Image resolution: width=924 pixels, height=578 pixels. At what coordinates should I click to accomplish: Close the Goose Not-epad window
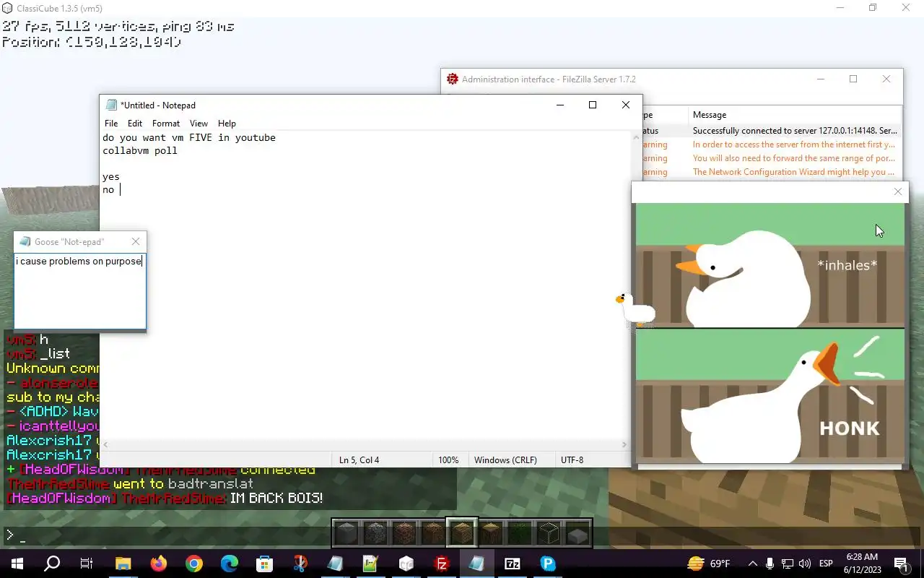click(x=136, y=241)
